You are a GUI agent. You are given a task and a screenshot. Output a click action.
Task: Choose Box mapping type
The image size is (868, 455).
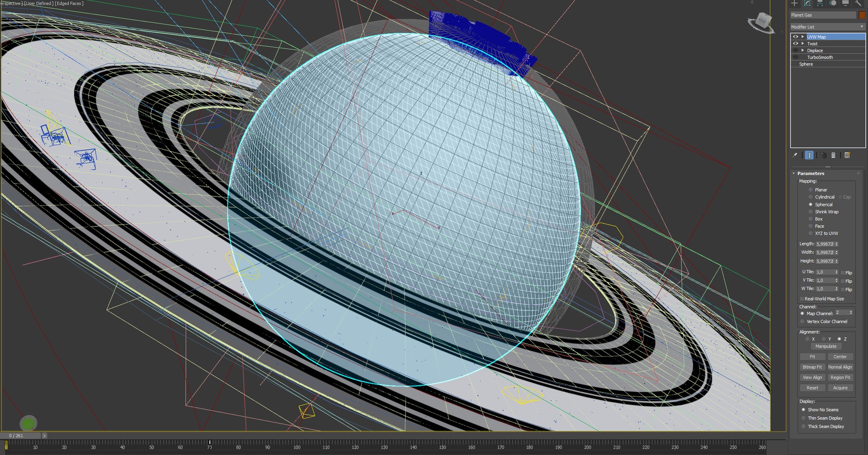point(811,219)
